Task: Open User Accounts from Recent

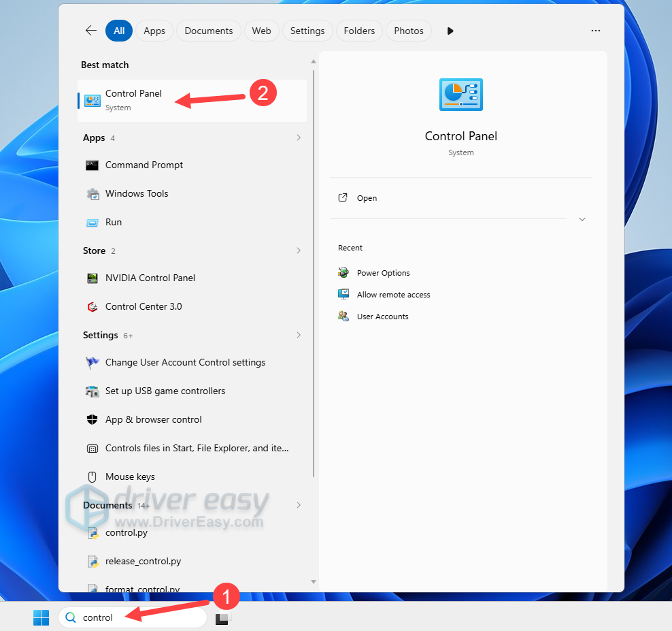Action: [383, 317]
